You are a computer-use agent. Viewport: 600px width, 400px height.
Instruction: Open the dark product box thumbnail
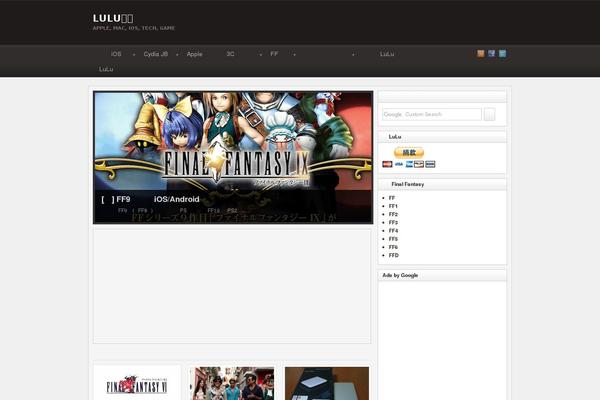pos(327,383)
